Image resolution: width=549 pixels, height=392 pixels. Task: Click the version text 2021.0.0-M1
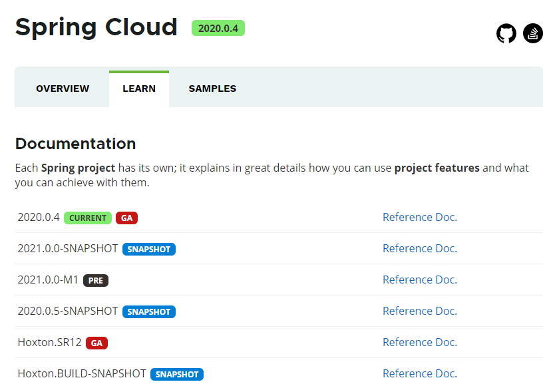(48, 280)
